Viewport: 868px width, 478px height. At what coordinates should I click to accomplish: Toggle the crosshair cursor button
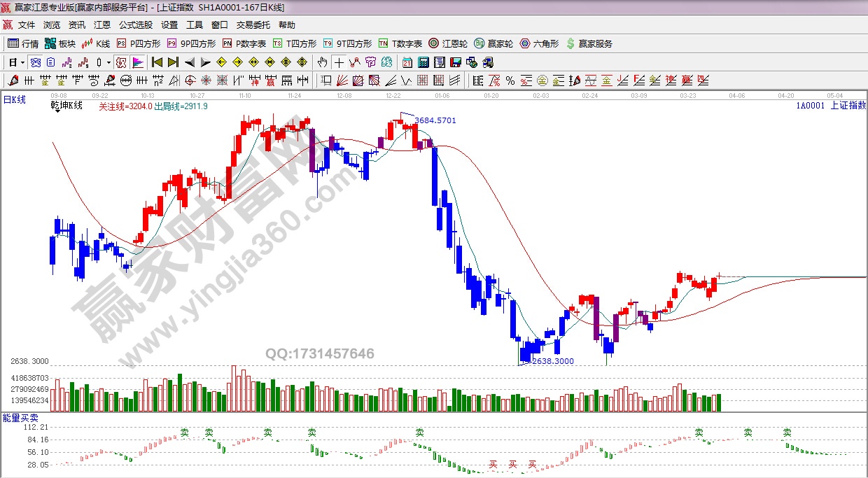point(339,62)
